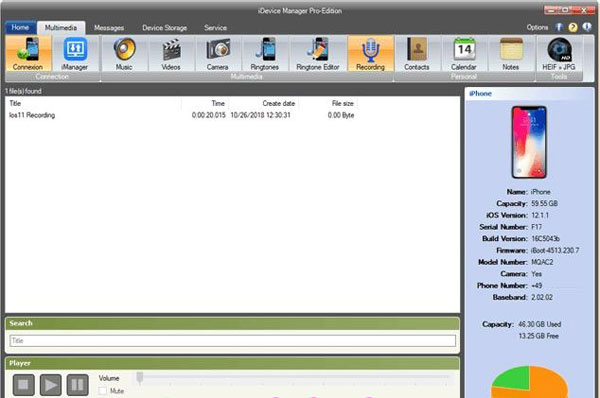Click the 10/26/2018 12:30:31 date cell
The height and width of the screenshot is (398, 600).
pyautogui.click(x=260, y=115)
